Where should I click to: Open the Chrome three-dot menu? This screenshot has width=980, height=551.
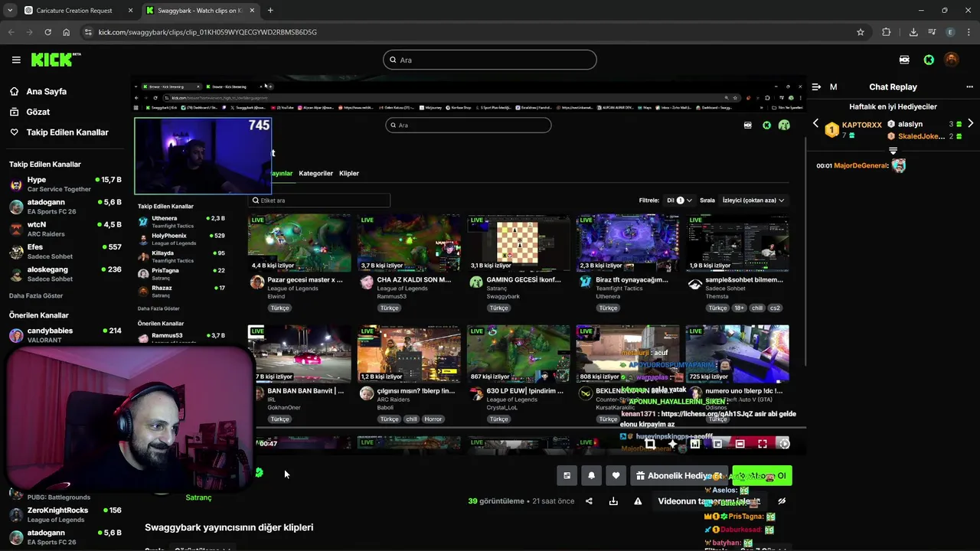[969, 32]
